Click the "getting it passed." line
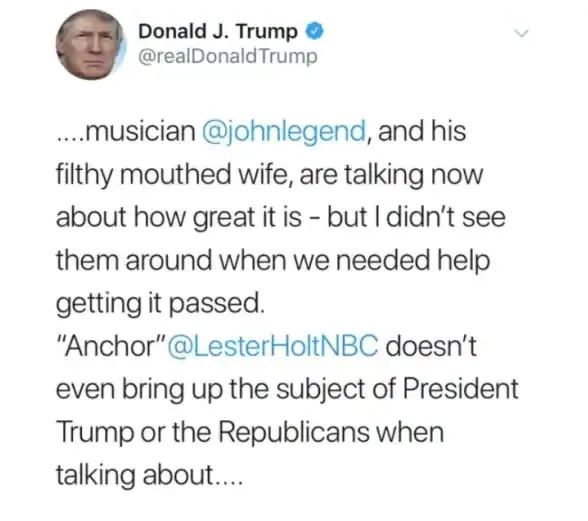 pyautogui.click(x=160, y=304)
